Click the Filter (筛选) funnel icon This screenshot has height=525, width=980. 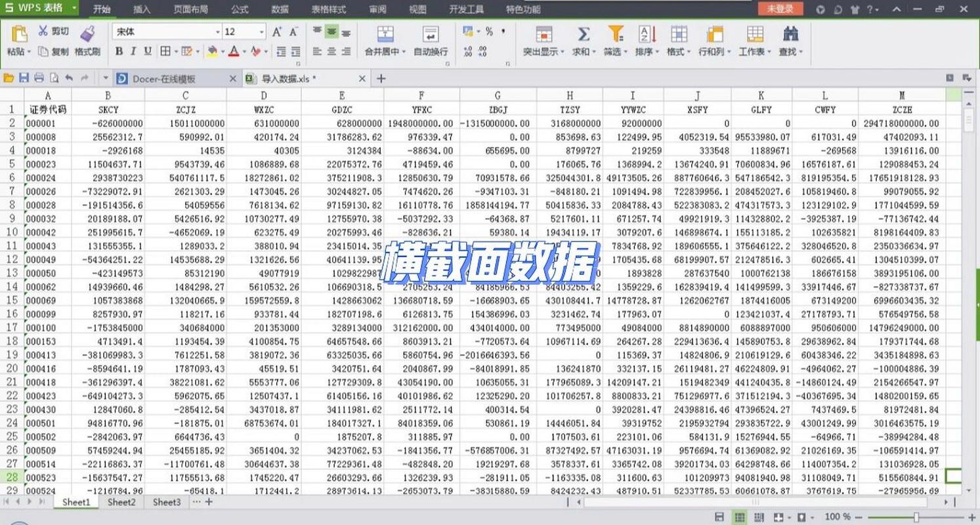point(615,34)
